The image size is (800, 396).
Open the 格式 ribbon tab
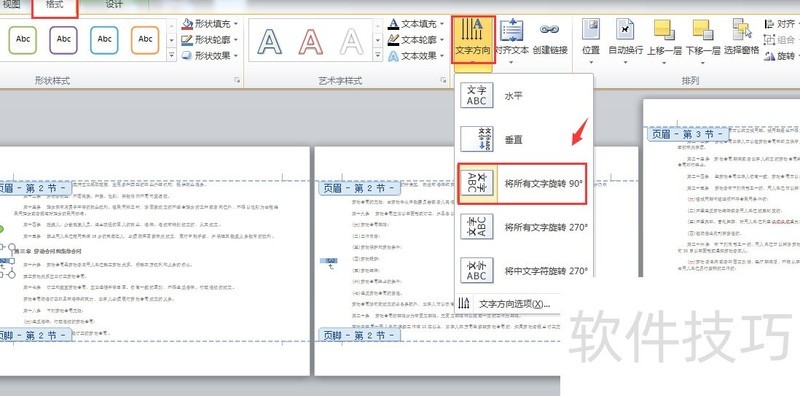click(x=55, y=6)
